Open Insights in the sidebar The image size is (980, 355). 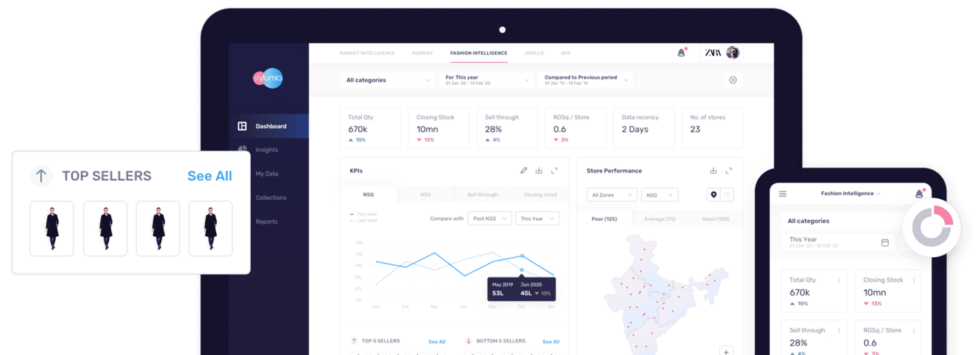point(267,150)
